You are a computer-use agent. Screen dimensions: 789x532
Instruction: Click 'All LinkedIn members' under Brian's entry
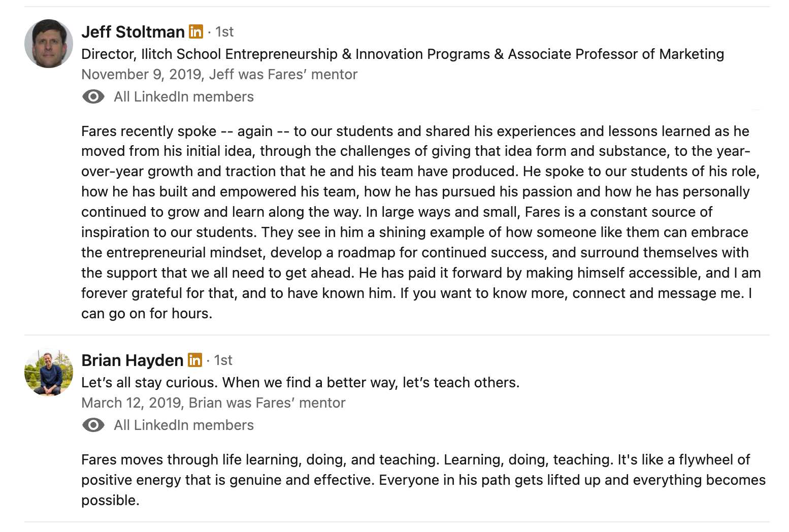tap(184, 425)
